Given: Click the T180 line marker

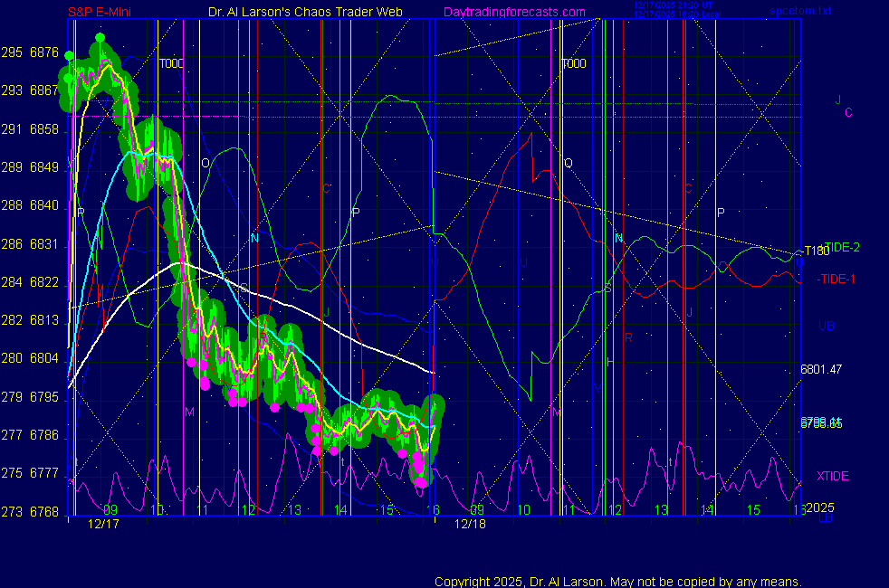Looking at the screenshot, I should tap(816, 251).
